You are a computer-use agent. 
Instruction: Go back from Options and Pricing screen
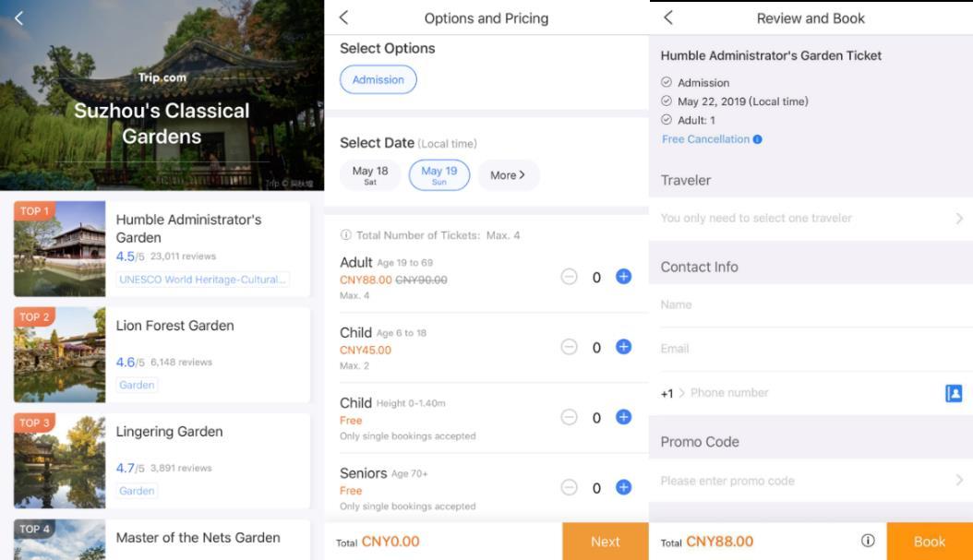pos(343,18)
